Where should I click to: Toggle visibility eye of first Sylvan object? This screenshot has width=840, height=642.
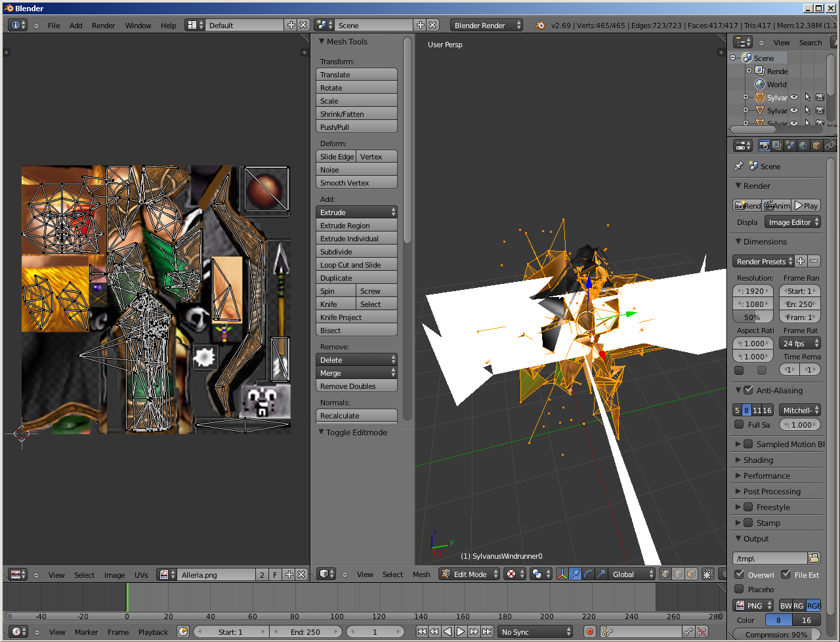(x=794, y=97)
